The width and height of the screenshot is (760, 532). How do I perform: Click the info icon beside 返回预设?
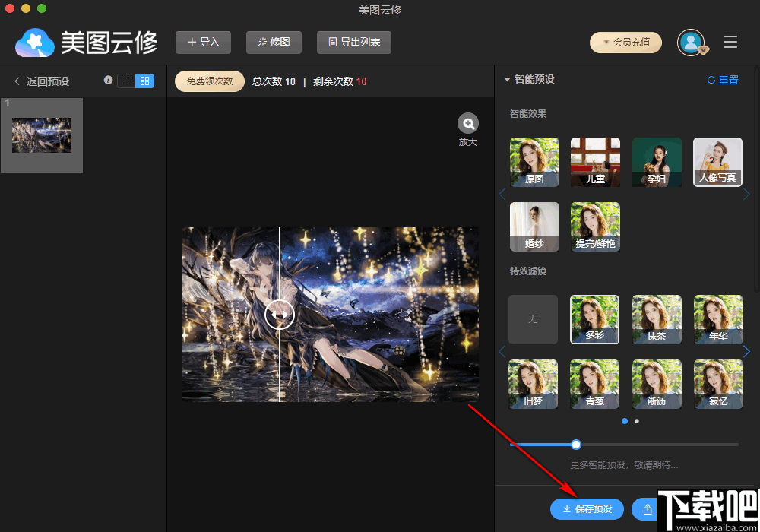point(108,80)
